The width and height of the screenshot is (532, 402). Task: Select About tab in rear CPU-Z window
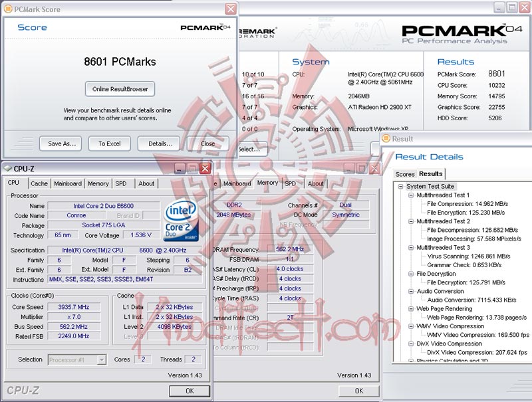pyautogui.click(x=315, y=183)
